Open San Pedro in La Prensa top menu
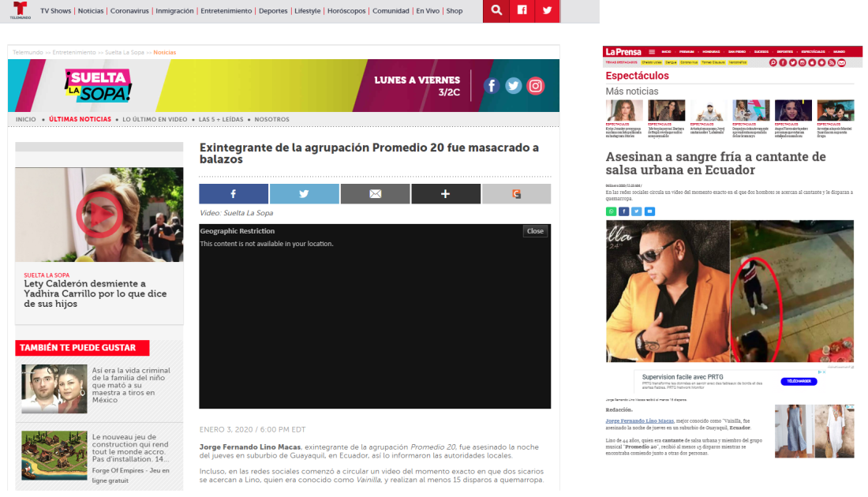This screenshot has height=497, width=868. click(737, 52)
